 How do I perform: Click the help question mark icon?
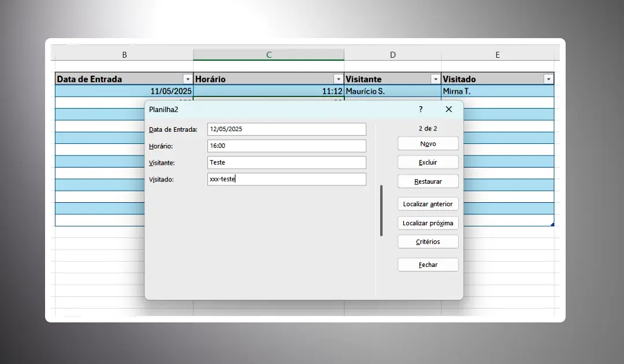point(421,109)
